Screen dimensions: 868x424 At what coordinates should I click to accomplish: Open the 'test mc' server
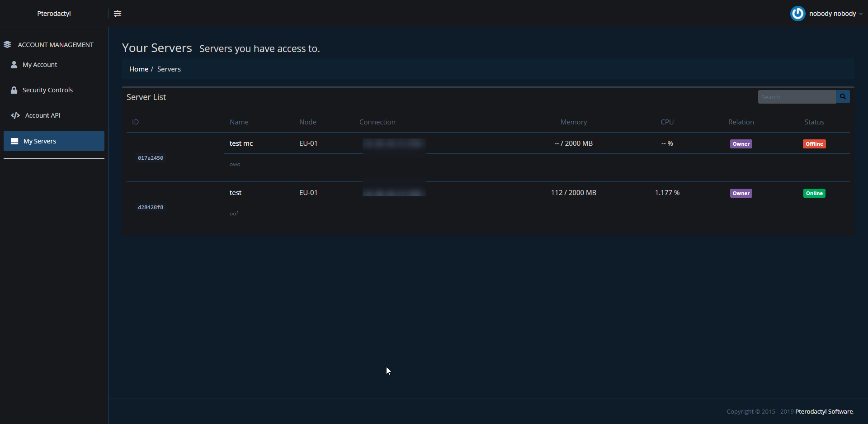coord(241,143)
